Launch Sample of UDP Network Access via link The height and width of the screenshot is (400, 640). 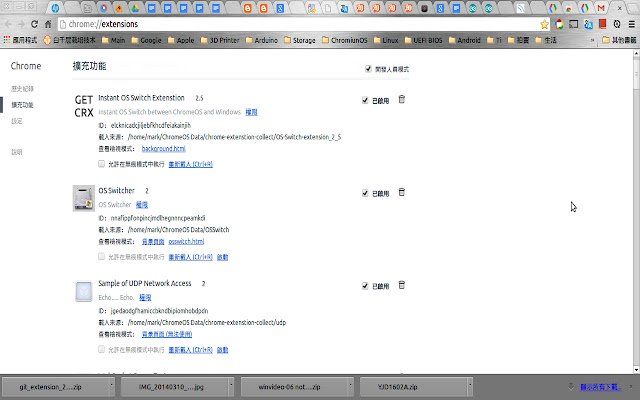click(x=222, y=350)
